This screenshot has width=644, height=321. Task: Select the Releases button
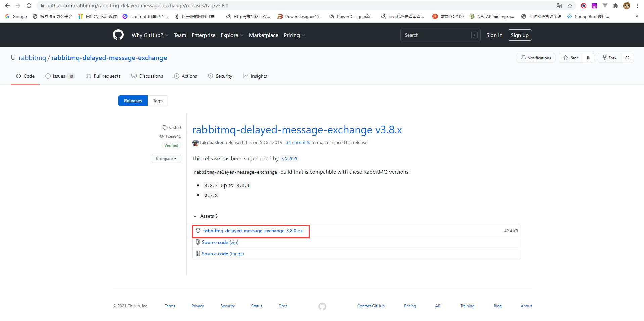133,101
